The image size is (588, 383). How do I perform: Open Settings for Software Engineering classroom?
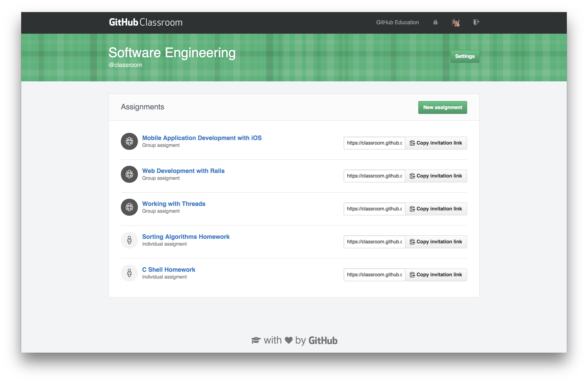coord(465,56)
